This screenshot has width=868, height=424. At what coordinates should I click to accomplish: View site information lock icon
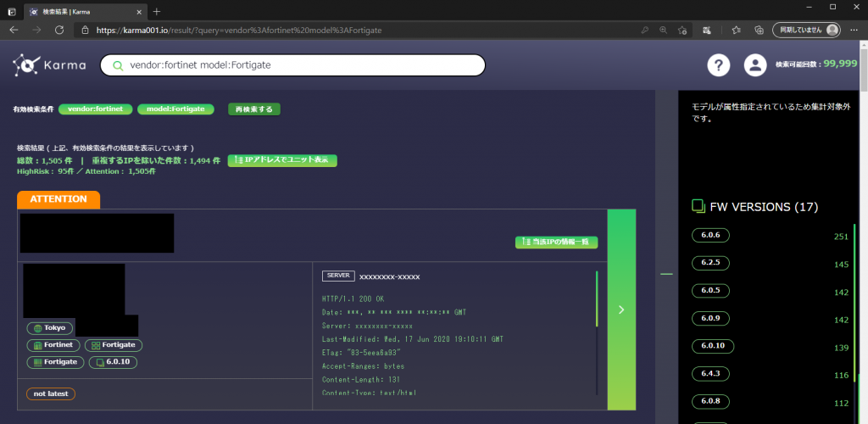[x=85, y=31]
